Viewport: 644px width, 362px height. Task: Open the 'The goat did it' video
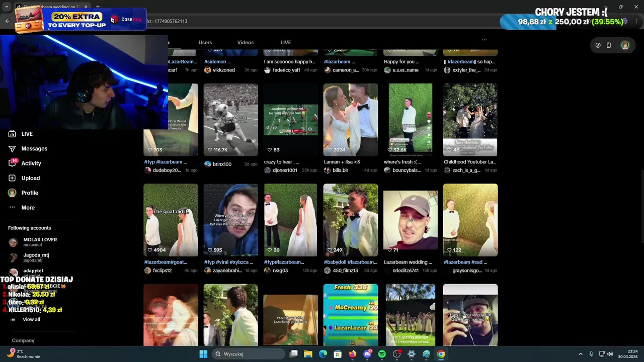click(x=171, y=220)
